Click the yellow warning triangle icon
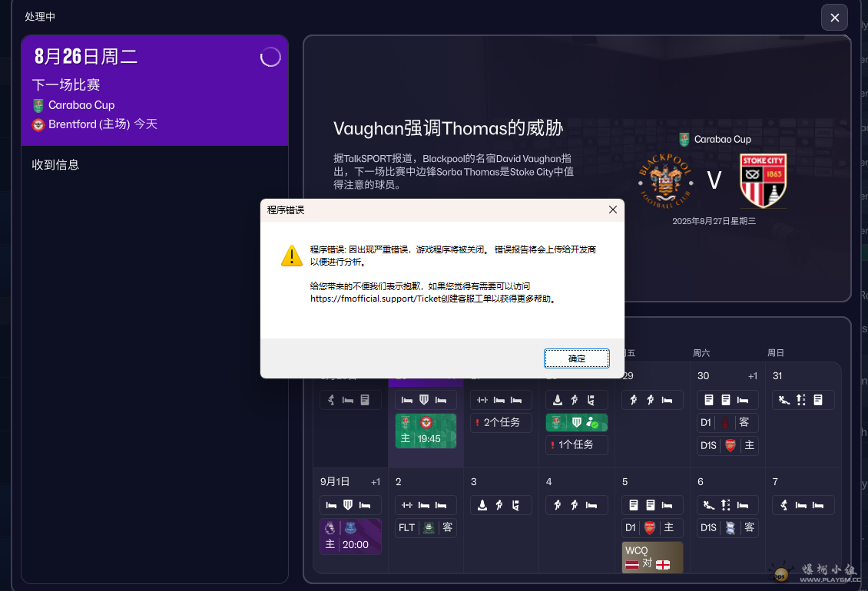 (292, 256)
